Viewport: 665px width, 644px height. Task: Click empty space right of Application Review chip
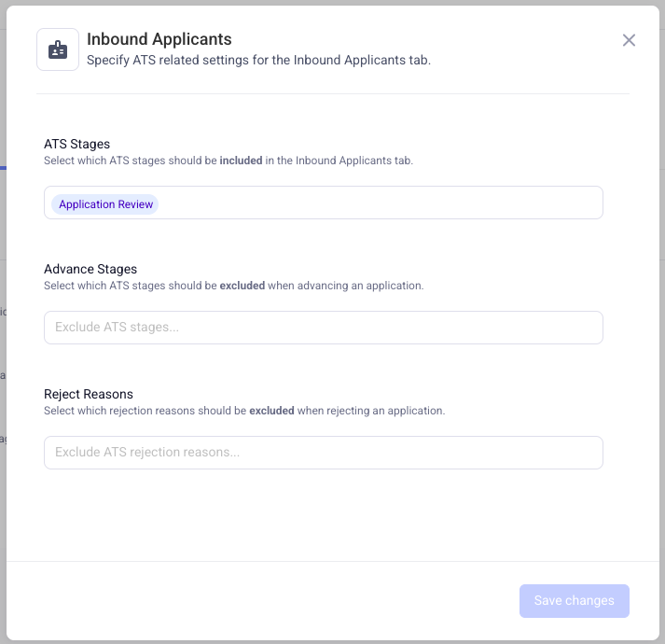[380, 203]
